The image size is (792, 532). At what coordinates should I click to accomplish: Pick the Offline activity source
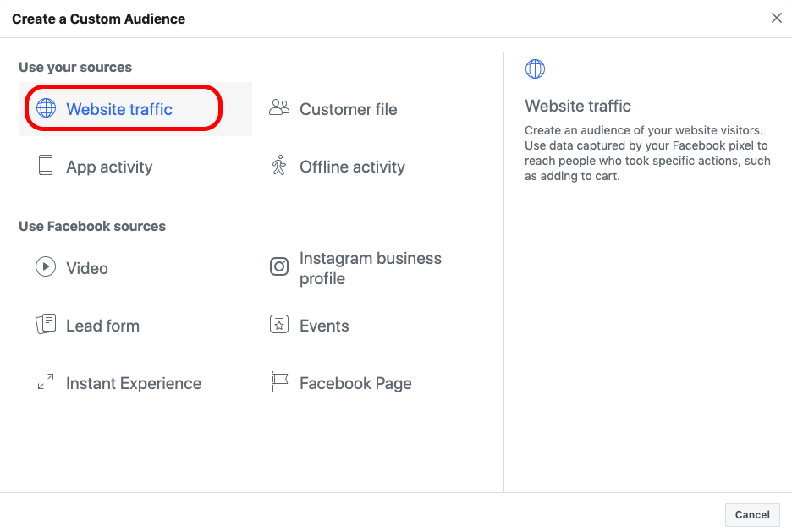(x=352, y=167)
